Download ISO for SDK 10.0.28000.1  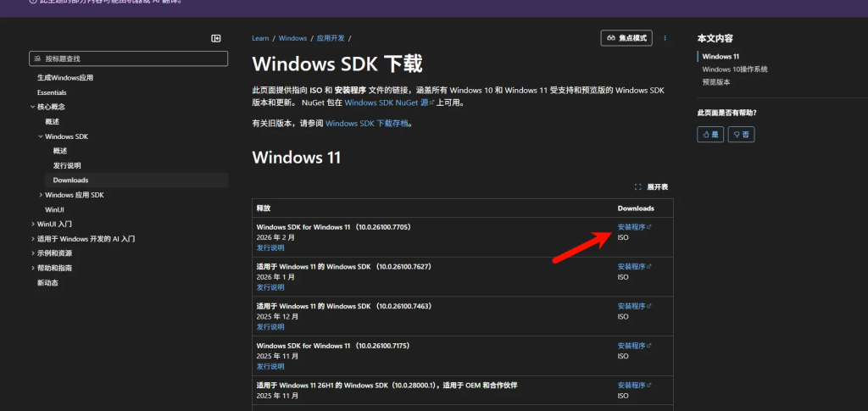tap(623, 396)
